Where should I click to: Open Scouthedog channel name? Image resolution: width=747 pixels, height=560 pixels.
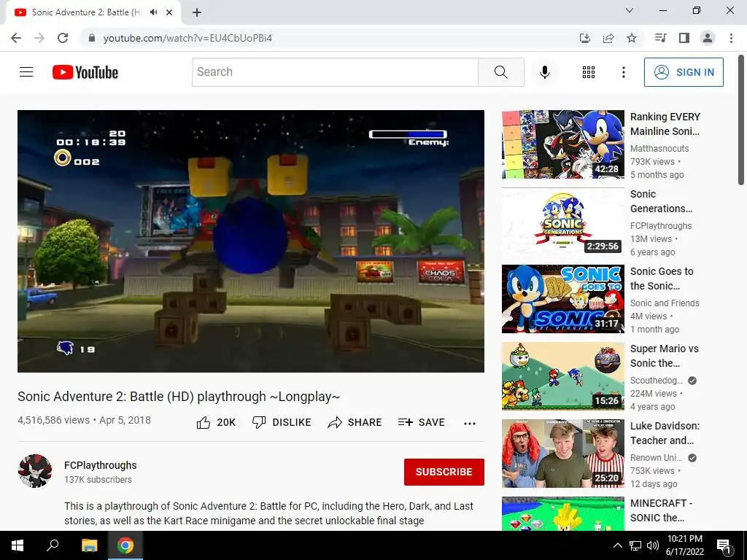tap(657, 381)
